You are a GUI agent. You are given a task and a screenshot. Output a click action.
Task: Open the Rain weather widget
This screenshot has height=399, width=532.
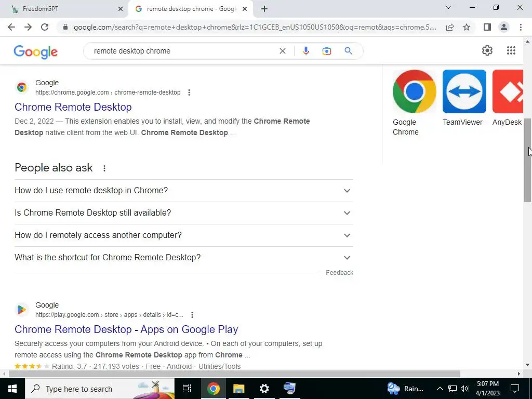click(x=405, y=389)
